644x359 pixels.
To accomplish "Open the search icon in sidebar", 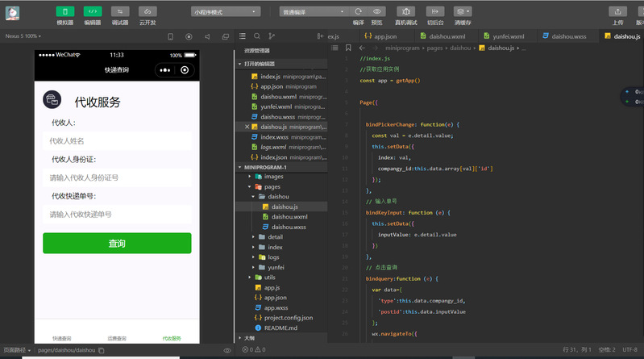I will 257,36.
